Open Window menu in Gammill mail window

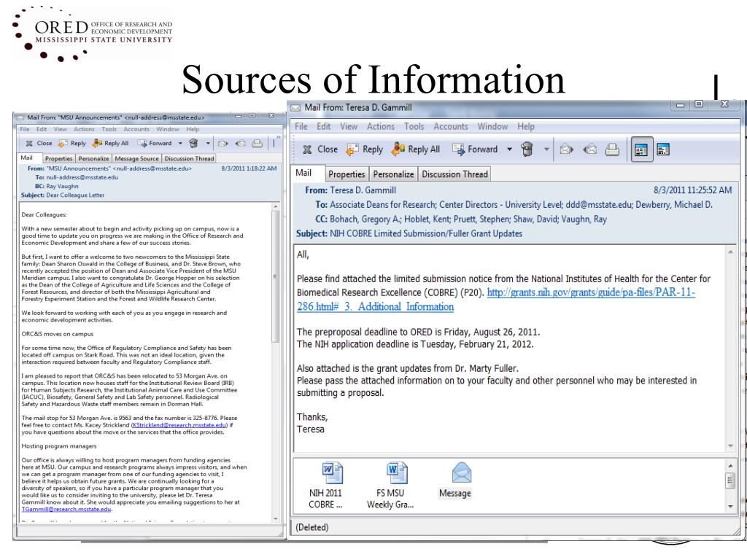click(x=492, y=127)
